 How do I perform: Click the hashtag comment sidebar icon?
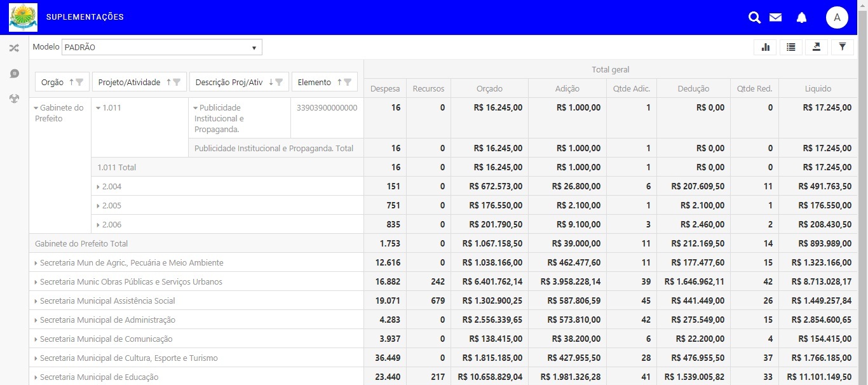(14, 74)
